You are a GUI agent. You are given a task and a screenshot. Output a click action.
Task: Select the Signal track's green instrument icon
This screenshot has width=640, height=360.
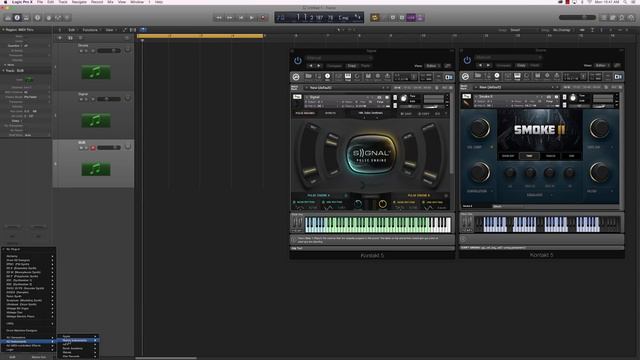coord(96,120)
